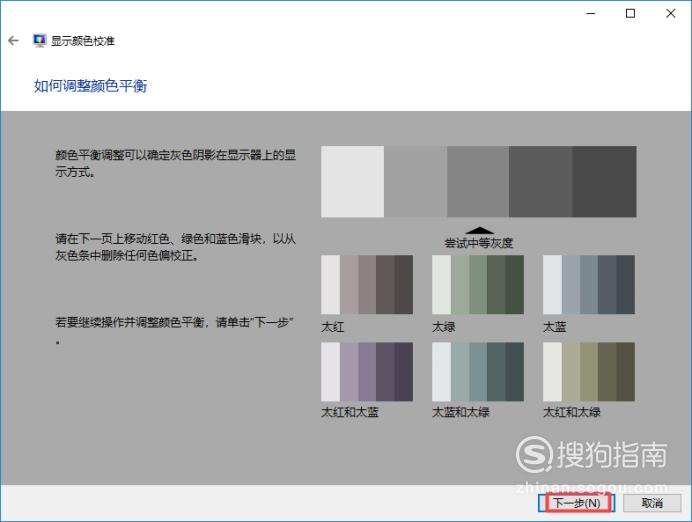Click the paragraph starting 颜色平衡调整可以确定
The height and width of the screenshot is (522, 692).
click(175, 163)
